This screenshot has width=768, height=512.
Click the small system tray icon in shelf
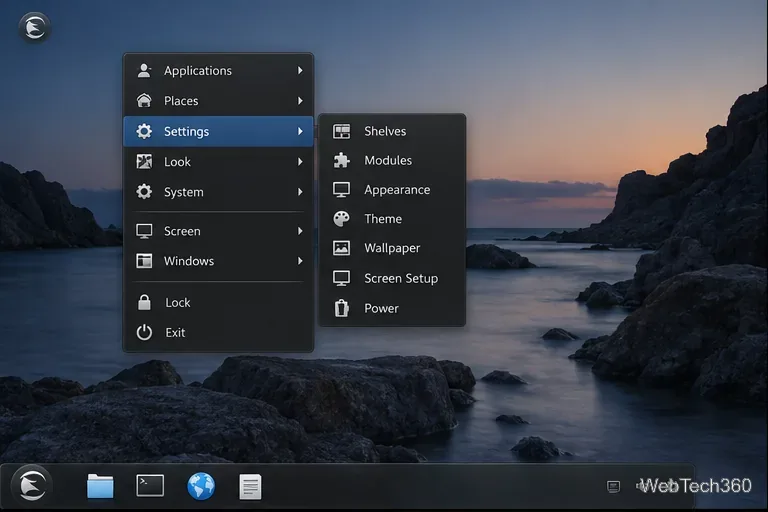613,486
